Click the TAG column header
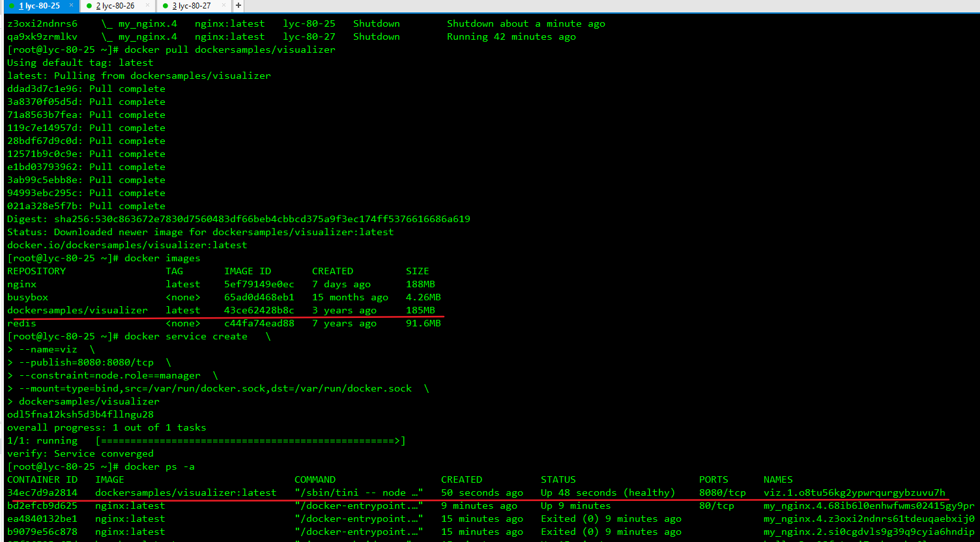 click(x=174, y=271)
